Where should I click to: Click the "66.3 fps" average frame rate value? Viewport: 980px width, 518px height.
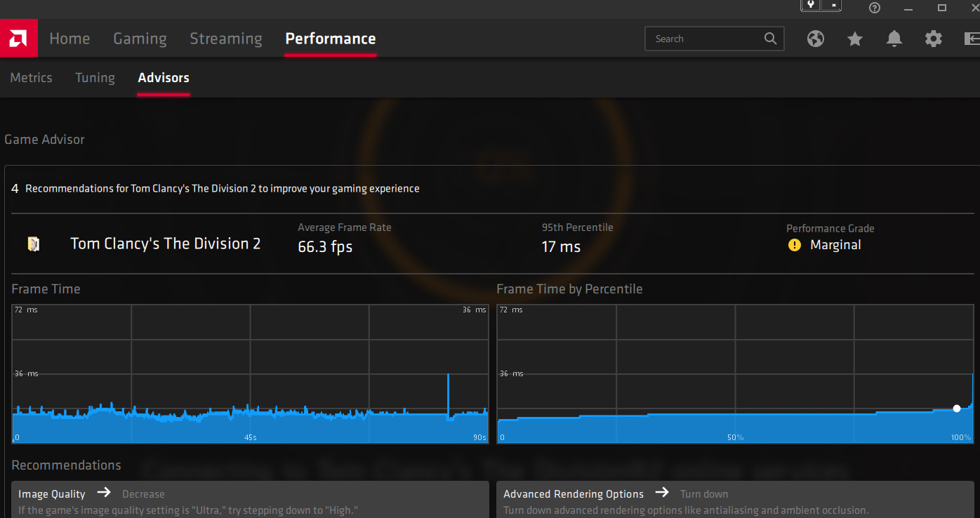point(325,247)
